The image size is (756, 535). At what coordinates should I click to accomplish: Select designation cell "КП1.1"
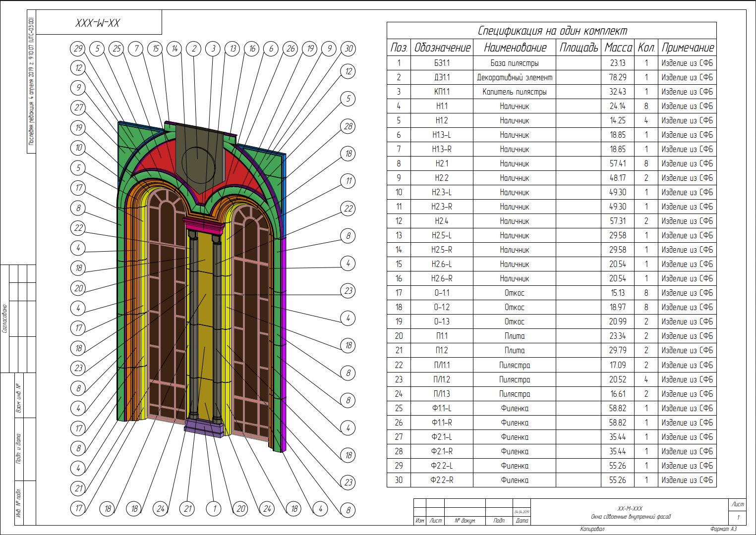click(442, 92)
